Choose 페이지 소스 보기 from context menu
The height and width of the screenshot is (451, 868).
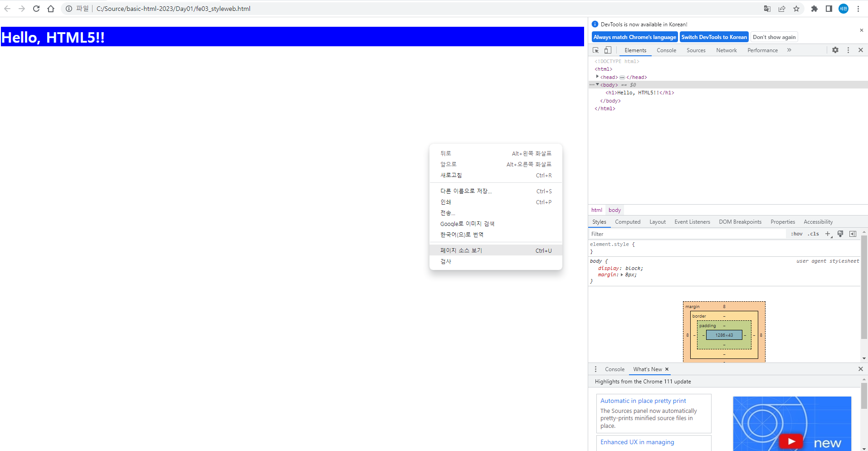496,250
